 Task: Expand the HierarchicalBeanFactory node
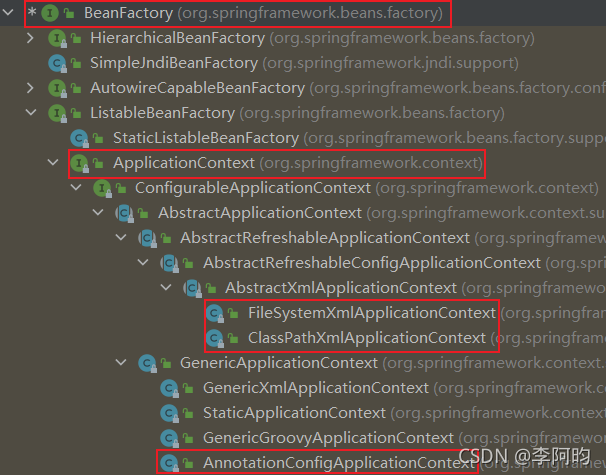(x=30, y=38)
